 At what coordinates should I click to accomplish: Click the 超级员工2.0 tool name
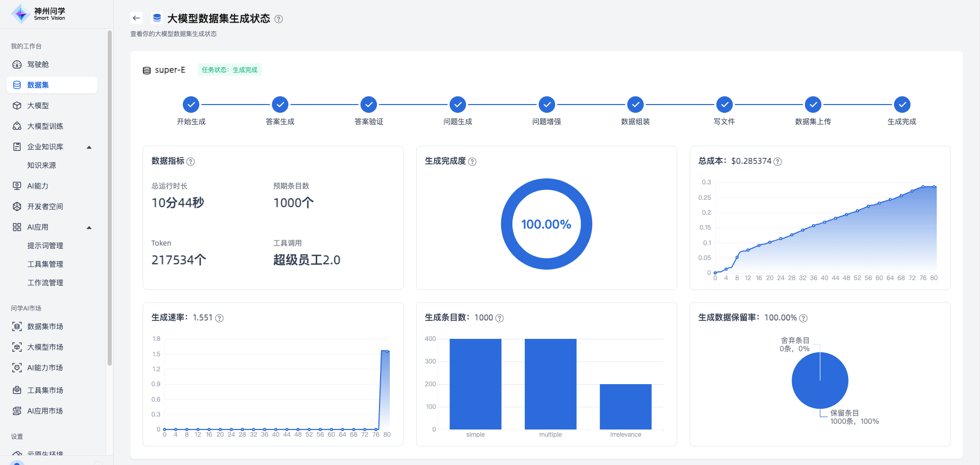click(x=307, y=260)
